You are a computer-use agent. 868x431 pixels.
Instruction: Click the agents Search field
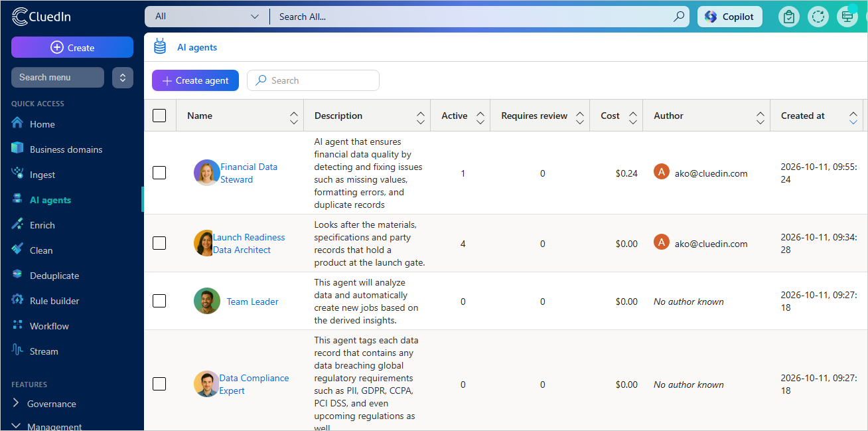coord(313,80)
